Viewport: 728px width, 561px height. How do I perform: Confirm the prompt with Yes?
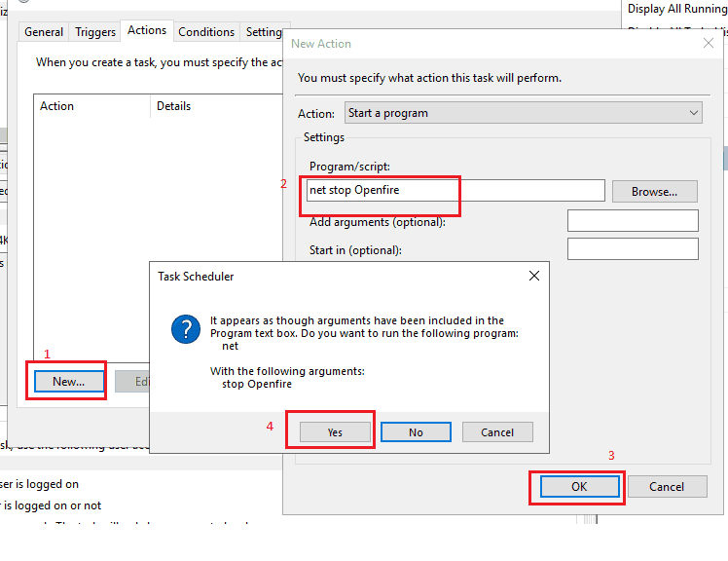pyautogui.click(x=335, y=432)
